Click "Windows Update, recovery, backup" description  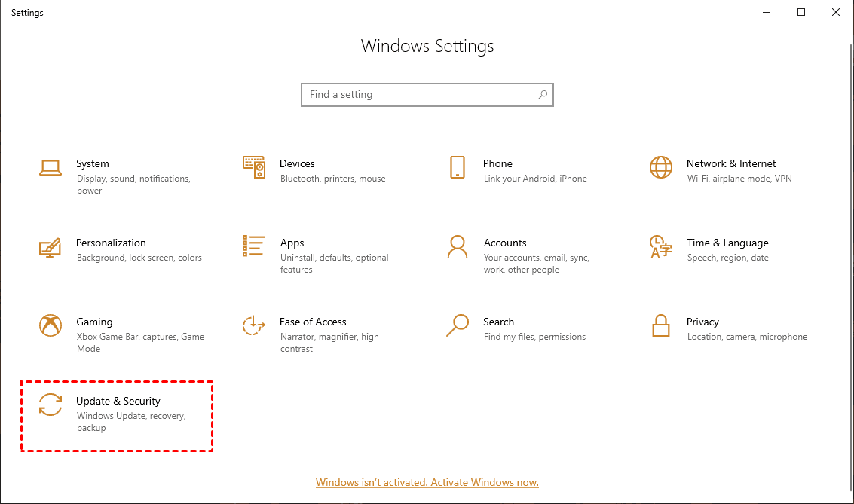(x=131, y=422)
